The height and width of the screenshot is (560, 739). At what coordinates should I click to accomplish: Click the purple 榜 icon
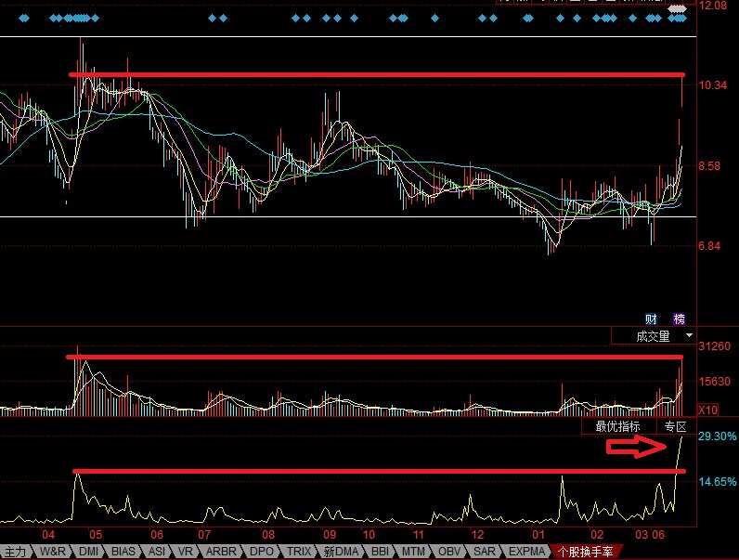(x=679, y=319)
